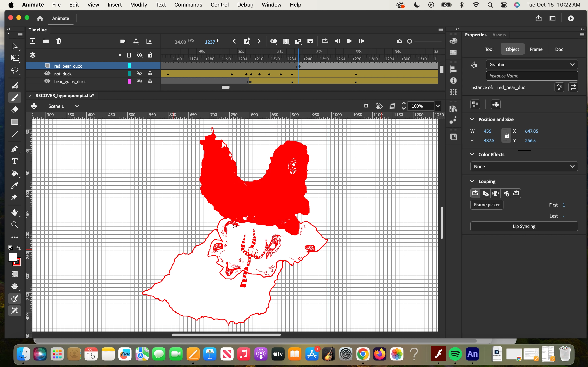The height and width of the screenshot is (367, 588).
Task: Select the Eyedropper tool
Action: [x=14, y=186]
